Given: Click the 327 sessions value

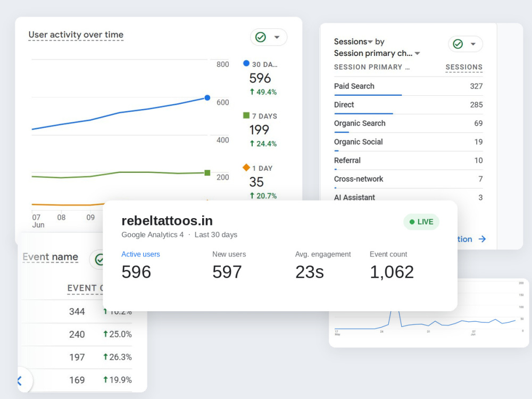Looking at the screenshot, I should tap(476, 86).
